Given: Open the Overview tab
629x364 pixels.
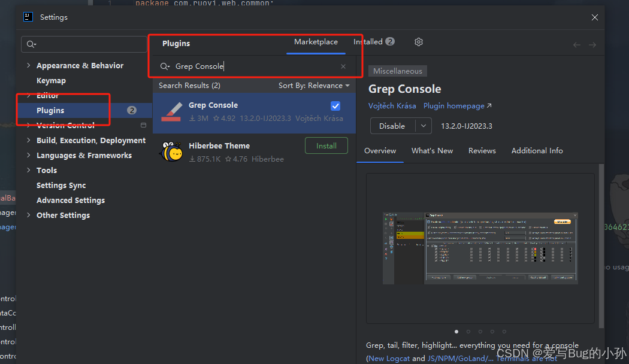Looking at the screenshot, I should 380,151.
